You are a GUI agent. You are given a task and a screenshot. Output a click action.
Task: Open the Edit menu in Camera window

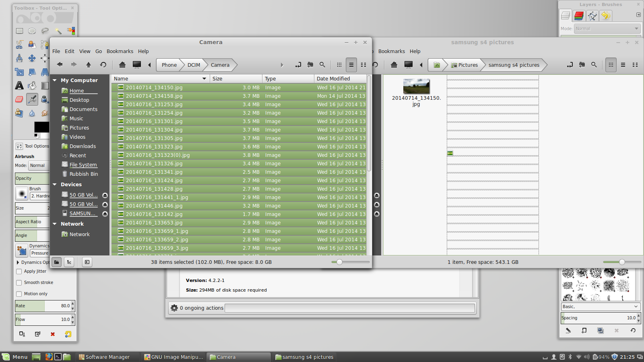coord(70,51)
